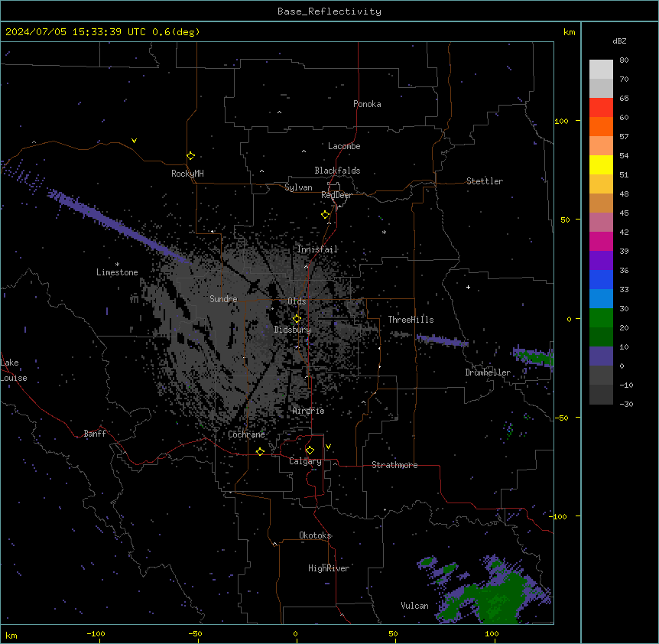Click the Blackfalds town label
Screen dimensions: 659x644
pyautogui.click(x=337, y=171)
